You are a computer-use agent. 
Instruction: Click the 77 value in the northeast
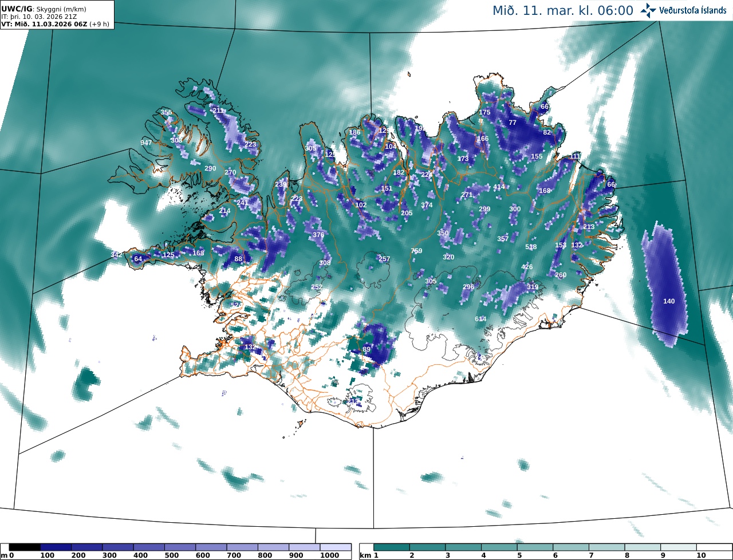513,123
